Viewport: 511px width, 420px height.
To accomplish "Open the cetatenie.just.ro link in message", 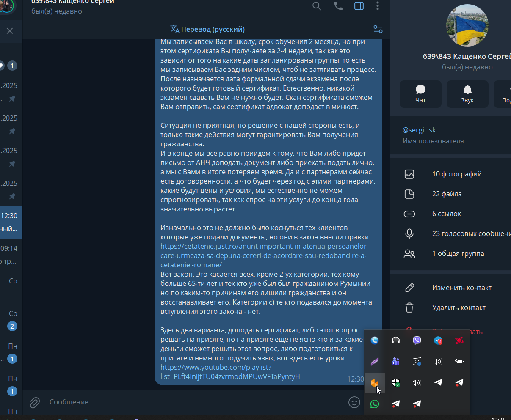I will [264, 255].
